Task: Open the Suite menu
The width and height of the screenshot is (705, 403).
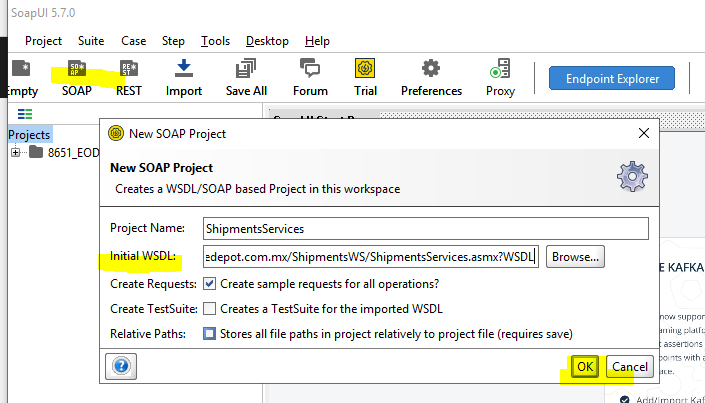Action: (91, 41)
